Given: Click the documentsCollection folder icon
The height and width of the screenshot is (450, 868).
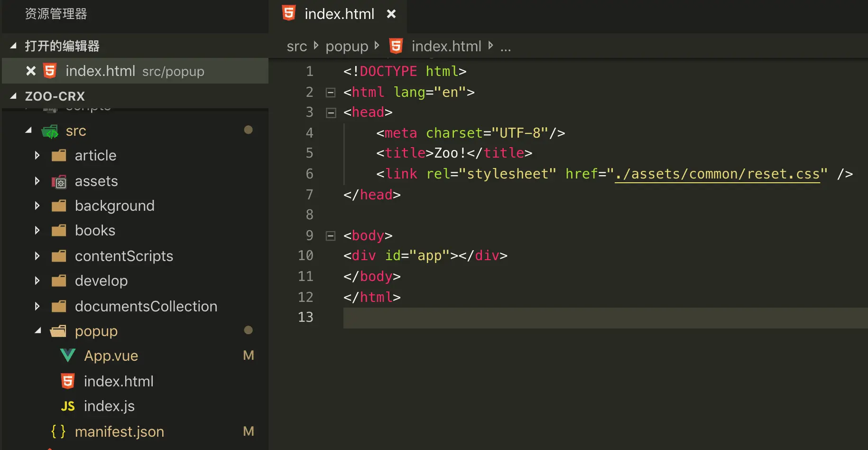Looking at the screenshot, I should [59, 307].
